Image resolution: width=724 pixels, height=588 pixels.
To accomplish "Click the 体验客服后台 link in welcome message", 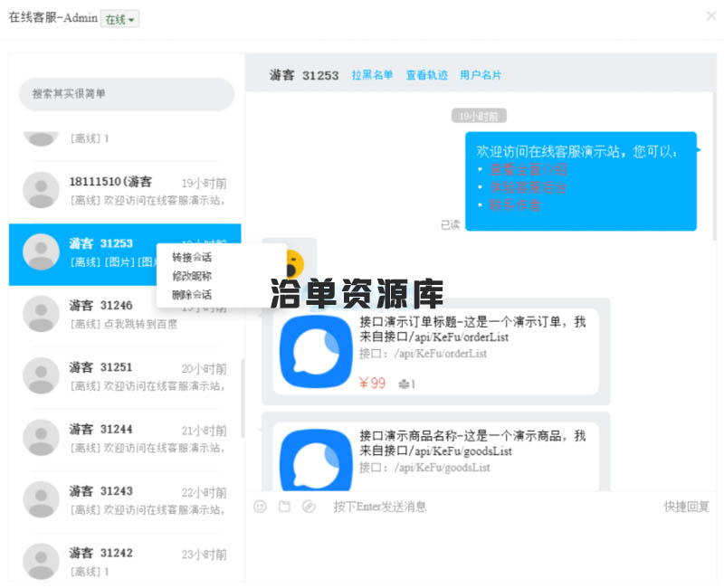I will click(529, 188).
